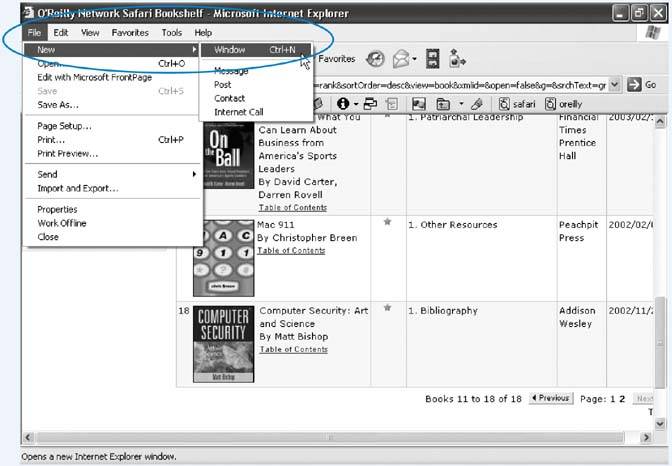Open Mac 911 Table of Contents link
The width and height of the screenshot is (672, 466).
coord(291,251)
